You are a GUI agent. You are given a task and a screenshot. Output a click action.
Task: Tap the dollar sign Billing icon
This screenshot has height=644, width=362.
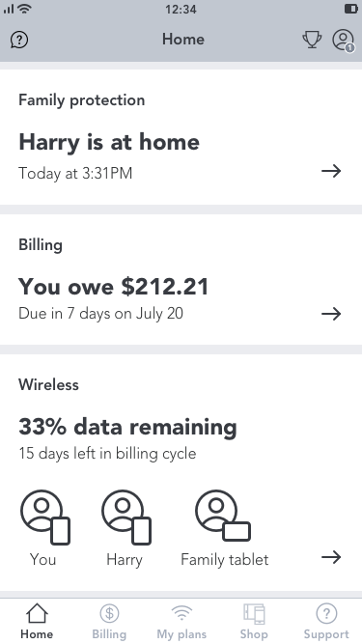[x=109, y=613]
